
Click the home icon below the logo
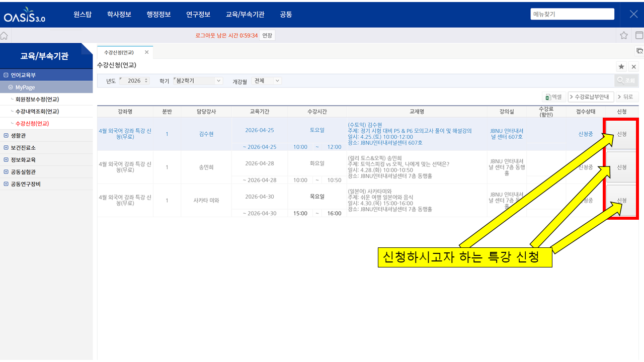point(4,36)
